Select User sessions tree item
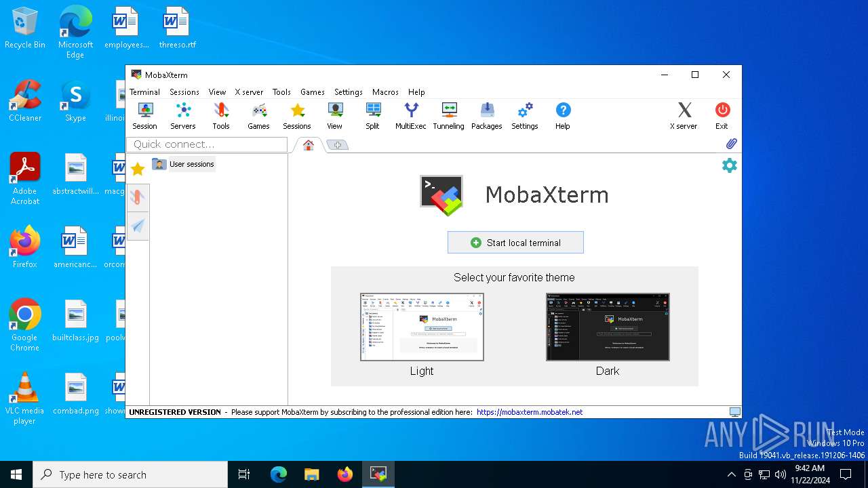 tap(184, 164)
